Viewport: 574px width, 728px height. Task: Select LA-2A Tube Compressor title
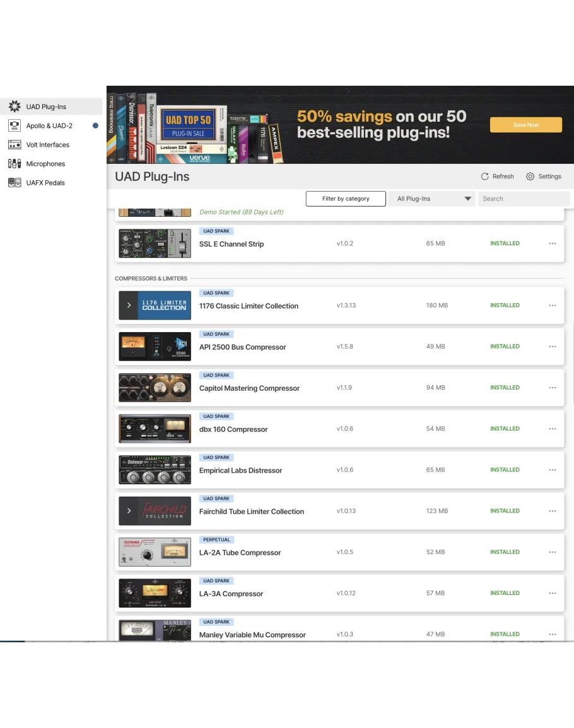[240, 553]
